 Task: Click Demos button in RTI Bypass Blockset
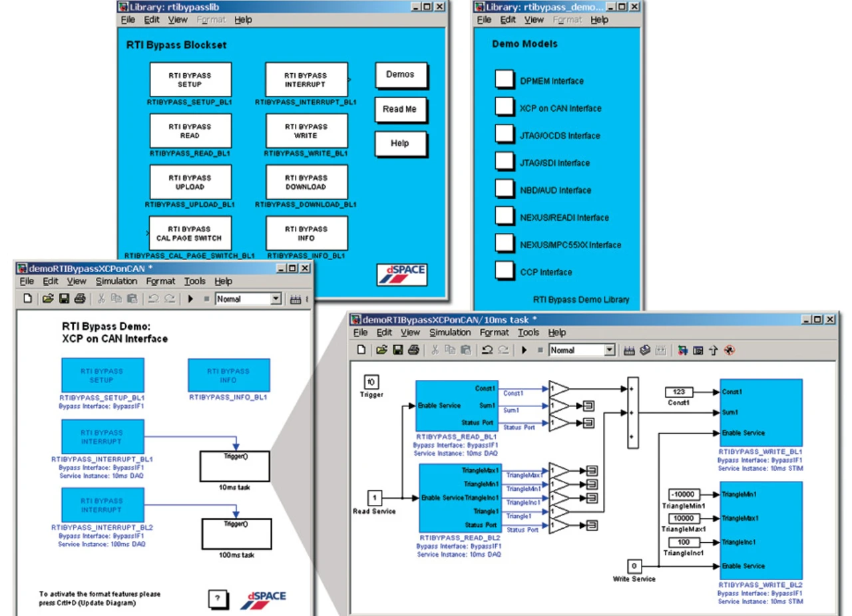point(400,75)
